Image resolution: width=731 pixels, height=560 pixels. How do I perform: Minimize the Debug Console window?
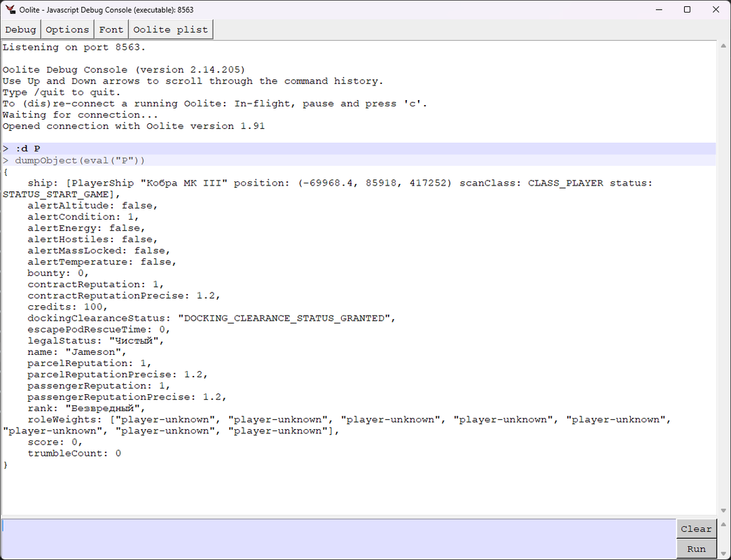pos(659,9)
